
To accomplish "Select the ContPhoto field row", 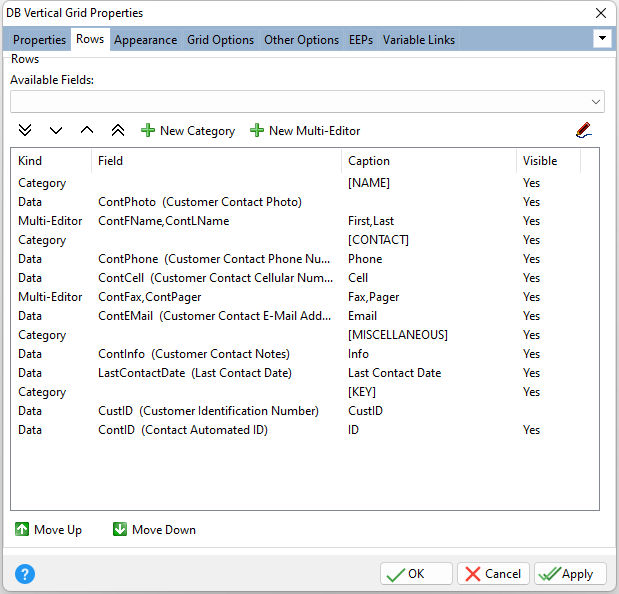I will (x=305, y=202).
